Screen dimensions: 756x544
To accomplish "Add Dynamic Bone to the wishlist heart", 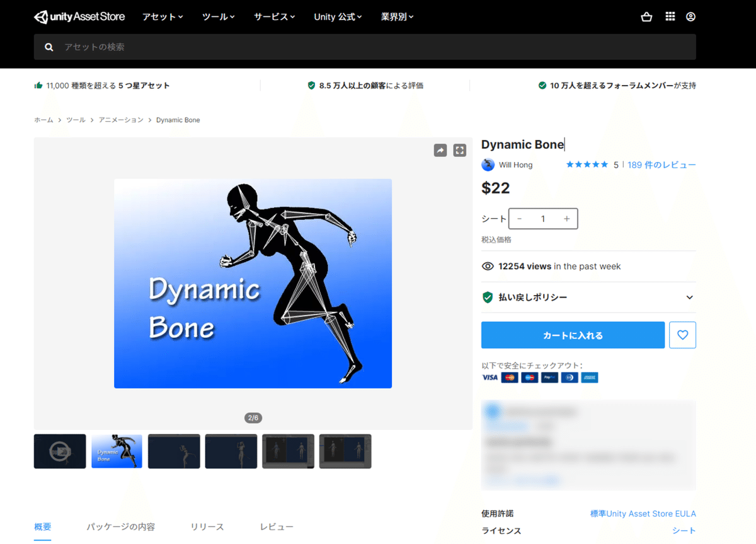I will coord(682,335).
